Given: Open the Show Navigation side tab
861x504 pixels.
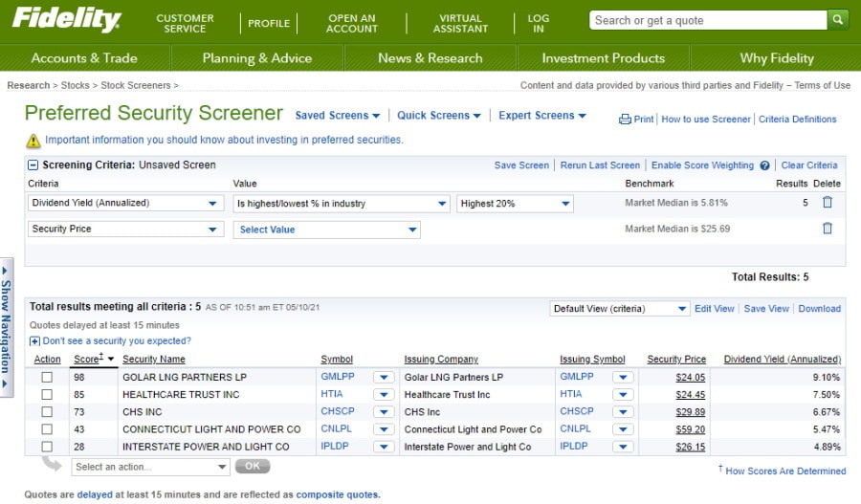Looking at the screenshot, I should (x=7, y=327).
